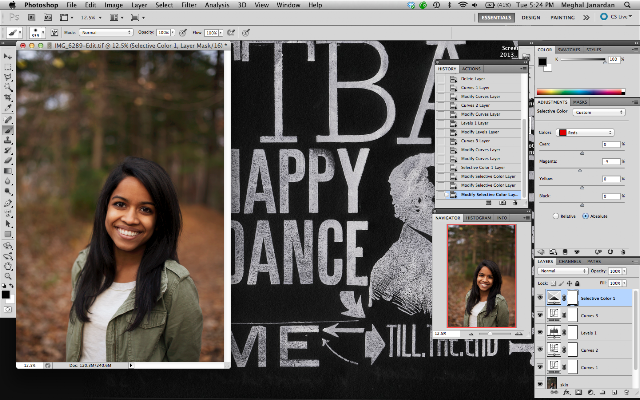Create new snapshot in History panel

coord(502,202)
